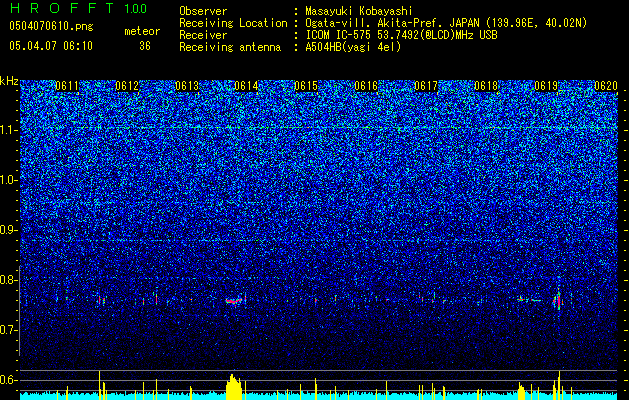Click the 0617 time marker
The height and width of the screenshot is (400, 629).
pyautogui.click(x=426, y=86)
